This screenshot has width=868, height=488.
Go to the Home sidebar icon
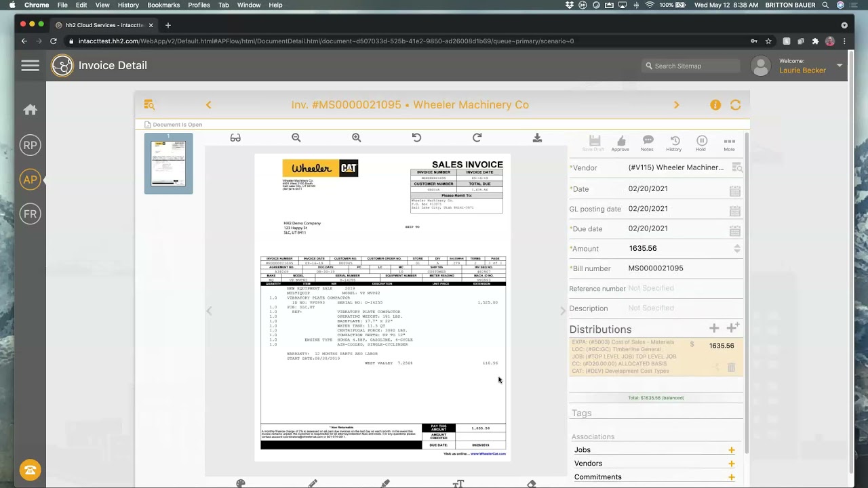click(30, 110)
